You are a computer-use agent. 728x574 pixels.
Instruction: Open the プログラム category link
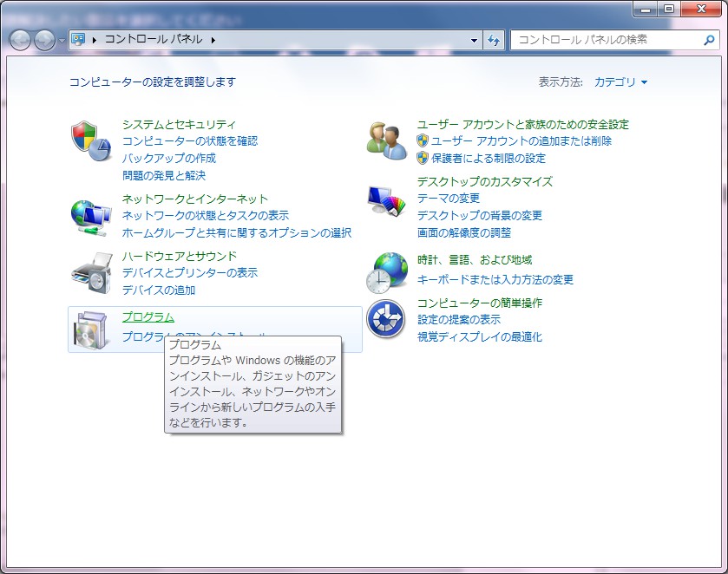148,317
